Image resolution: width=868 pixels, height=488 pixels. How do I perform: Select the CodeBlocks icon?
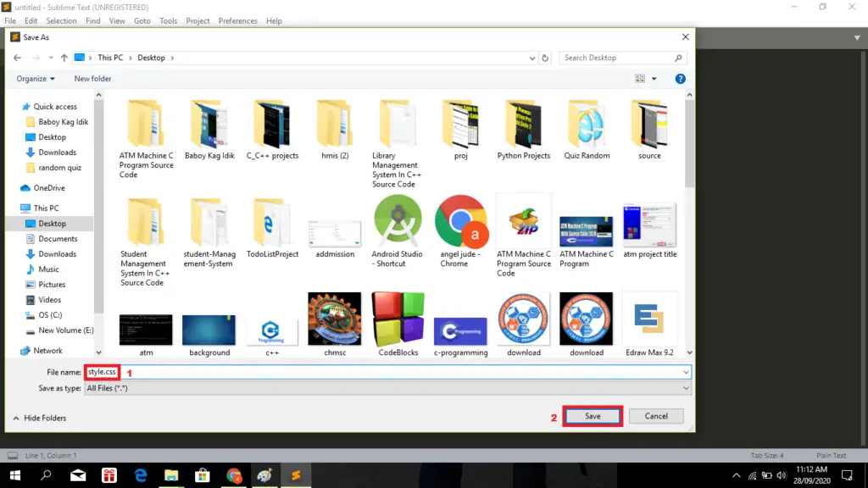point(398,319)
